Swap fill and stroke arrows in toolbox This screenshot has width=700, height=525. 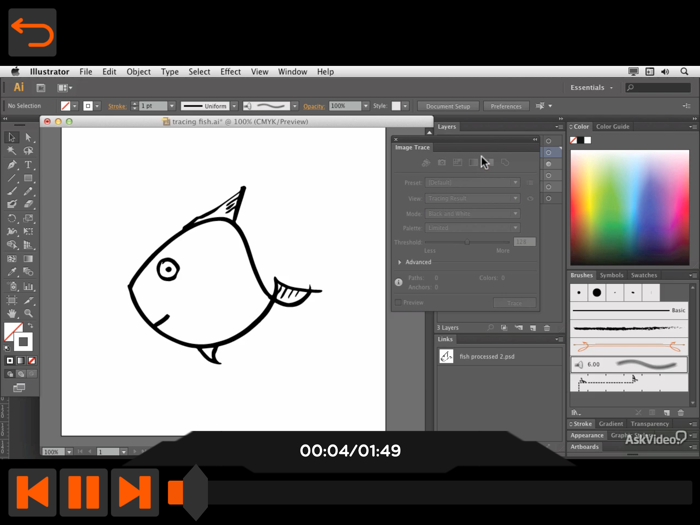tap(30, 325)
